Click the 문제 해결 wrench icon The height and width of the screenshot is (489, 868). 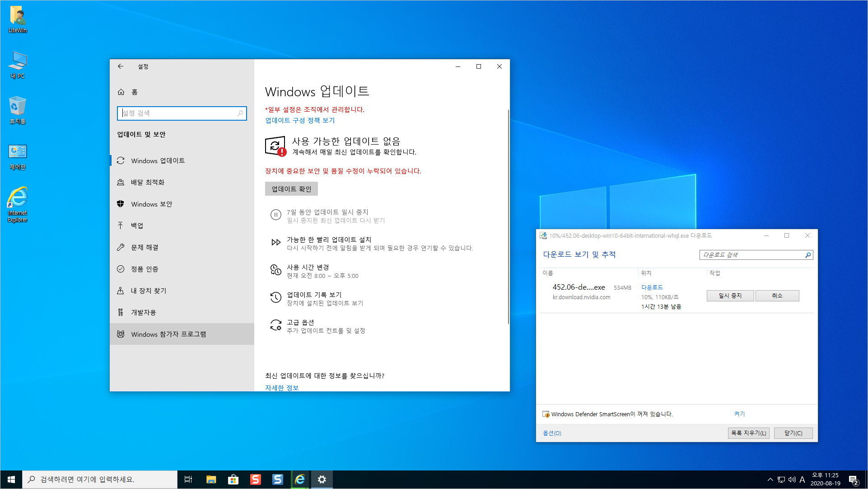121,248
